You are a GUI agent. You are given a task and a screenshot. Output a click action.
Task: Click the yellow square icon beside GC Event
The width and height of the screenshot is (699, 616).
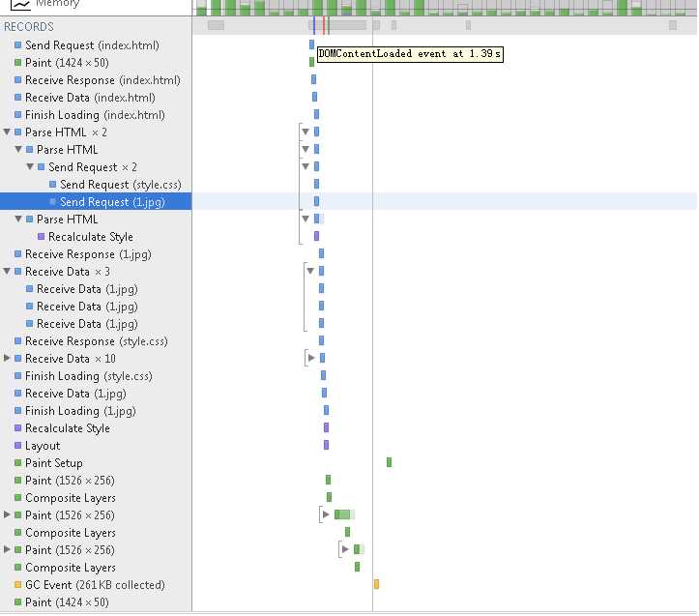pos(17,584)
